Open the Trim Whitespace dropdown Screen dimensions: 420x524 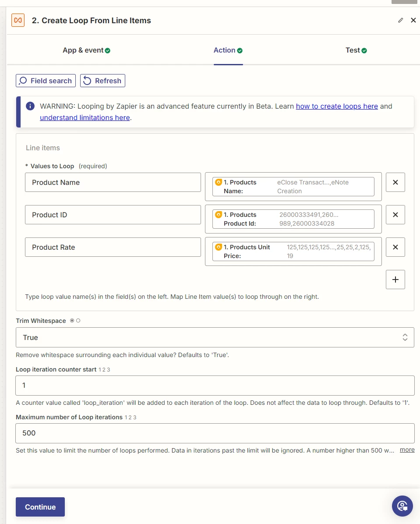(x=215, y=337)
